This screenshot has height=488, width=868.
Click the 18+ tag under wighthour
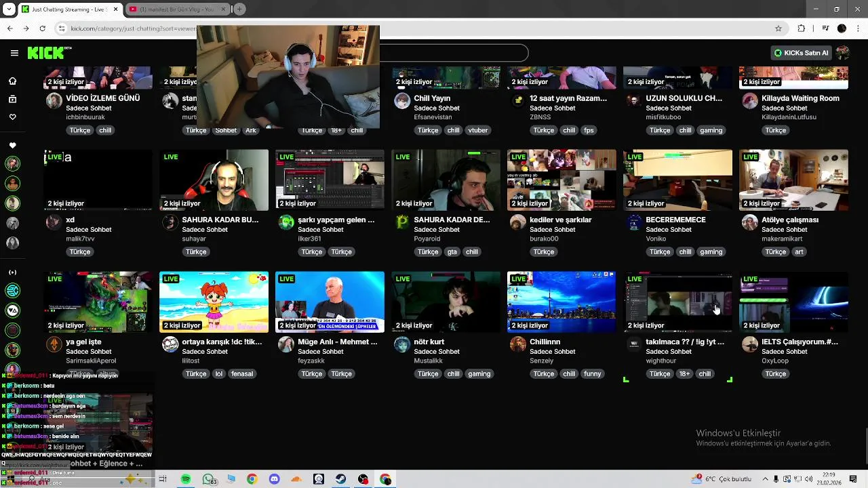(684, 373)
